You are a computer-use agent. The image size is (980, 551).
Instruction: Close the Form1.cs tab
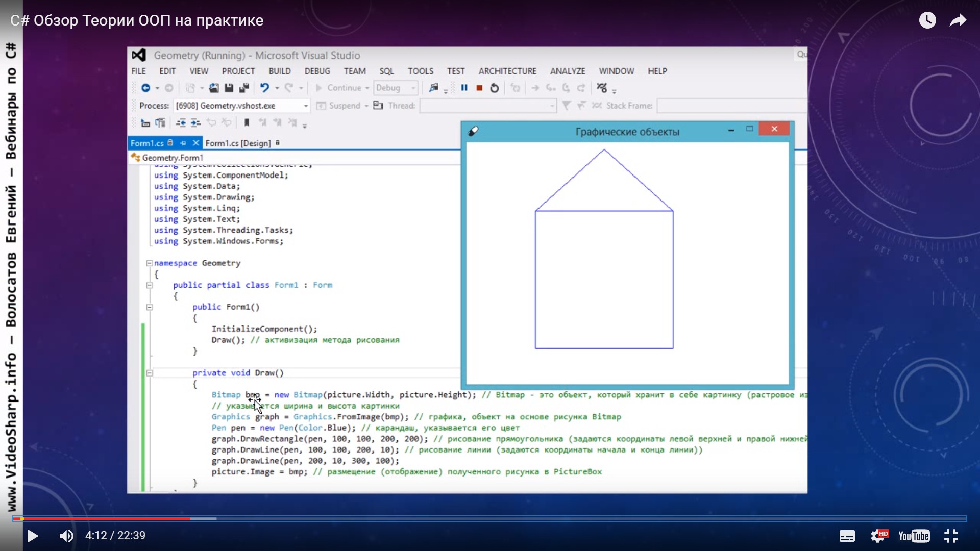[195, 143]
